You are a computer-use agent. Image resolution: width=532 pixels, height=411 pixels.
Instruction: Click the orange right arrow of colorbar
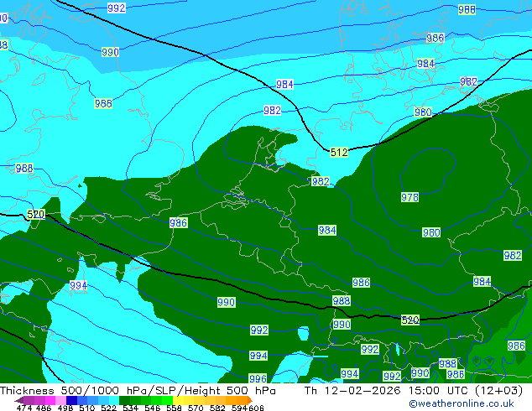[250, 401]
